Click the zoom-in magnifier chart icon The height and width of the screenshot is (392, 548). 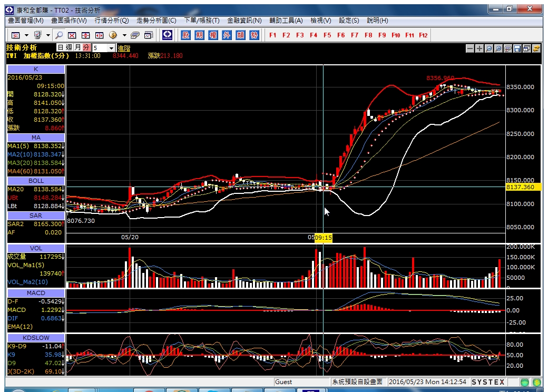[x=498, y=48]
